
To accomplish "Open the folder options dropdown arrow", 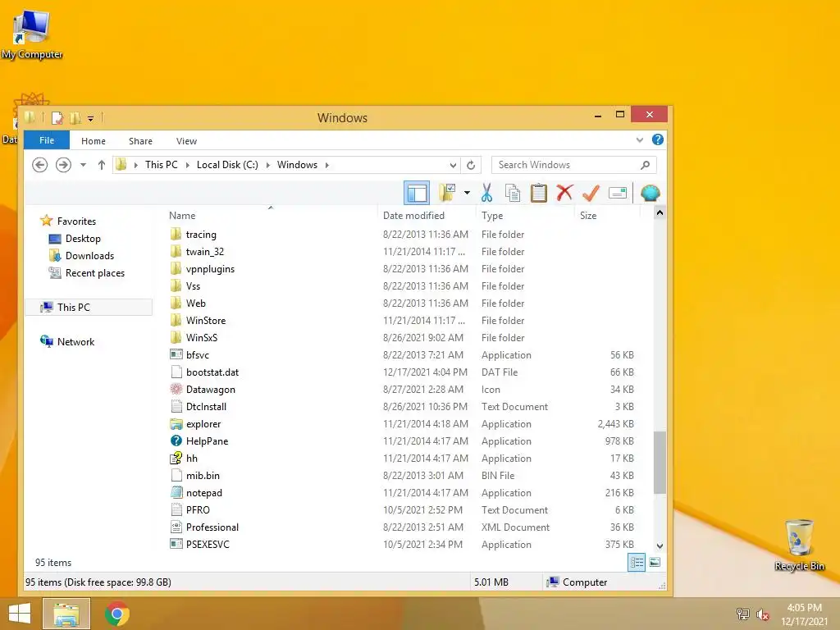I will point(467,193).
